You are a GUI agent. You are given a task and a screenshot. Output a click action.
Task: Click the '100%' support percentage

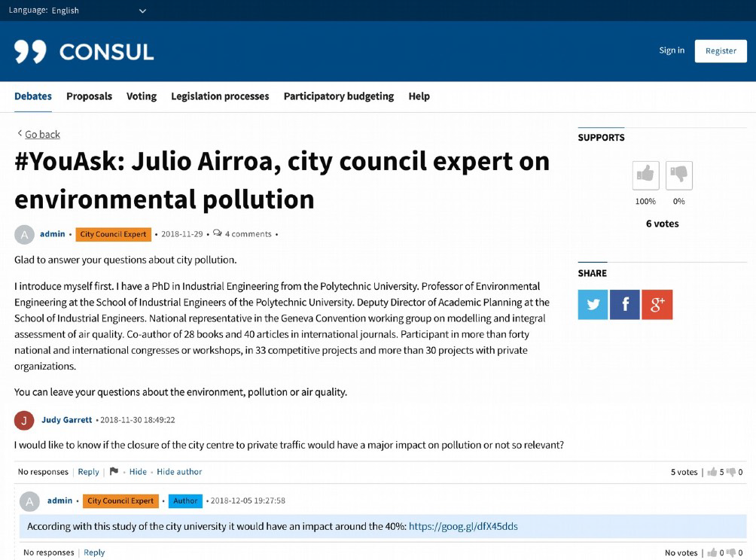tap(645, 202)
